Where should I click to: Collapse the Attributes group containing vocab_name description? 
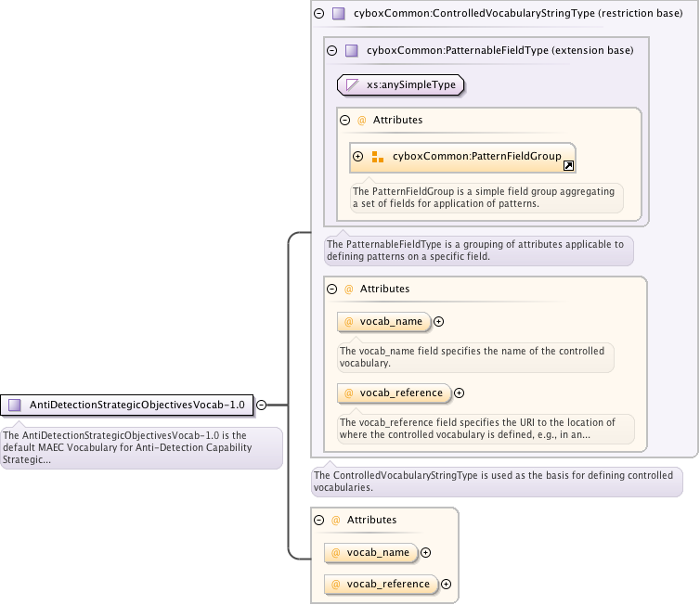[331, 290]
